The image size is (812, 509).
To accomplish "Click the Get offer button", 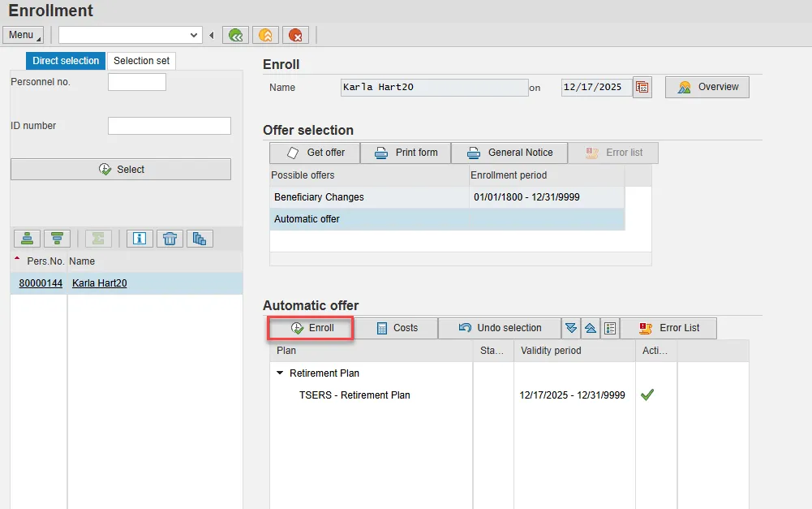I will 316,153.
